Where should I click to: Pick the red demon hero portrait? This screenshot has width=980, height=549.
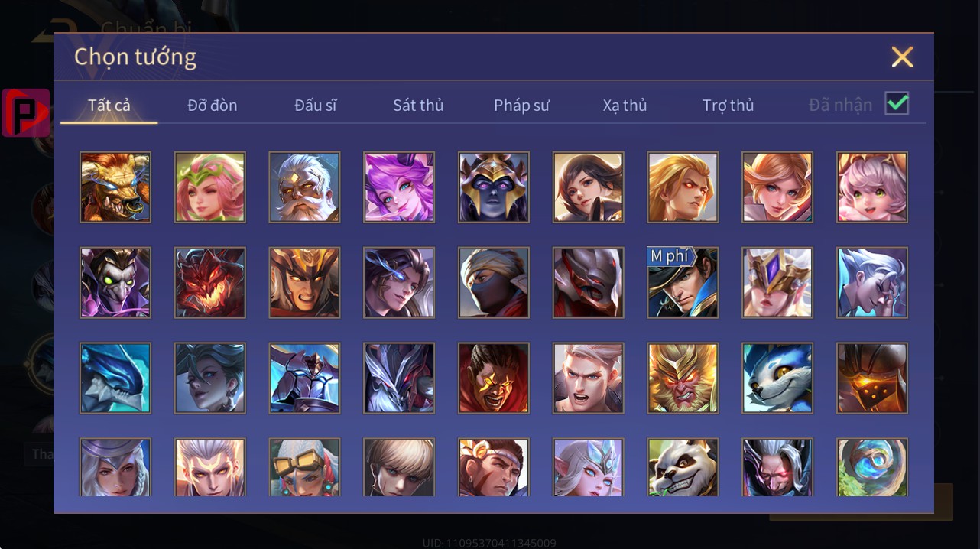pyautogui.click(x=209, y=282)
